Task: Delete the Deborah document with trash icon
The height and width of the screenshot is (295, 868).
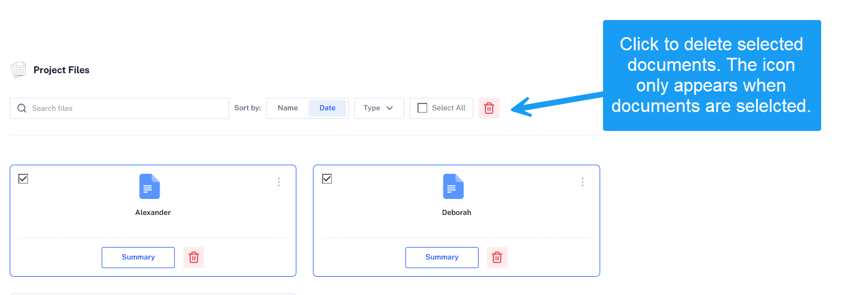Action: tap(497, 257)
